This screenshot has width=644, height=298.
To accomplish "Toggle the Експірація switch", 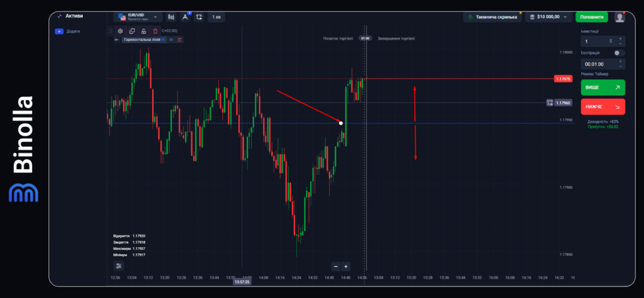I will 619,53.
